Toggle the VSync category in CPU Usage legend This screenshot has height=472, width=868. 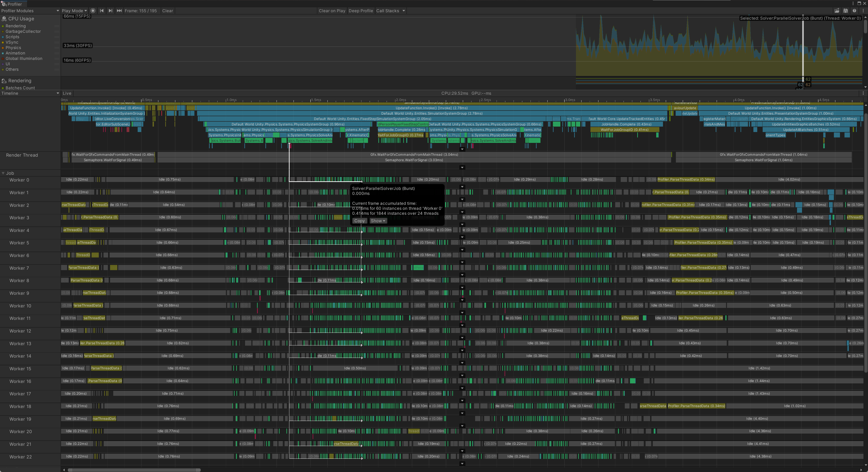pyautogui.click(x=12, y=42)
